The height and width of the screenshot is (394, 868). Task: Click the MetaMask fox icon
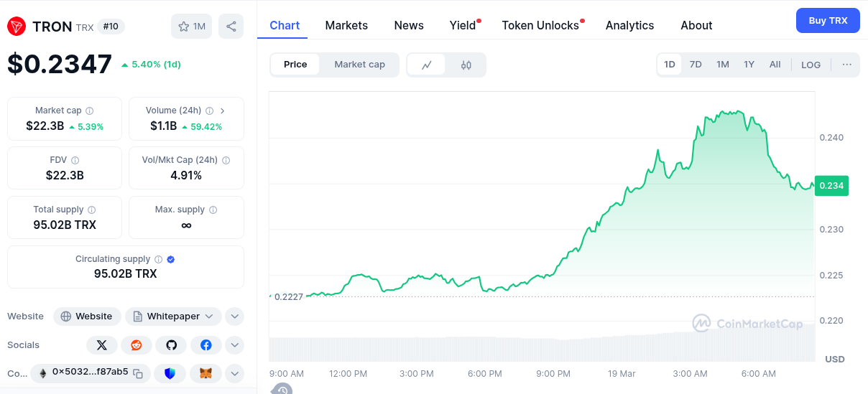coord(206,373)
